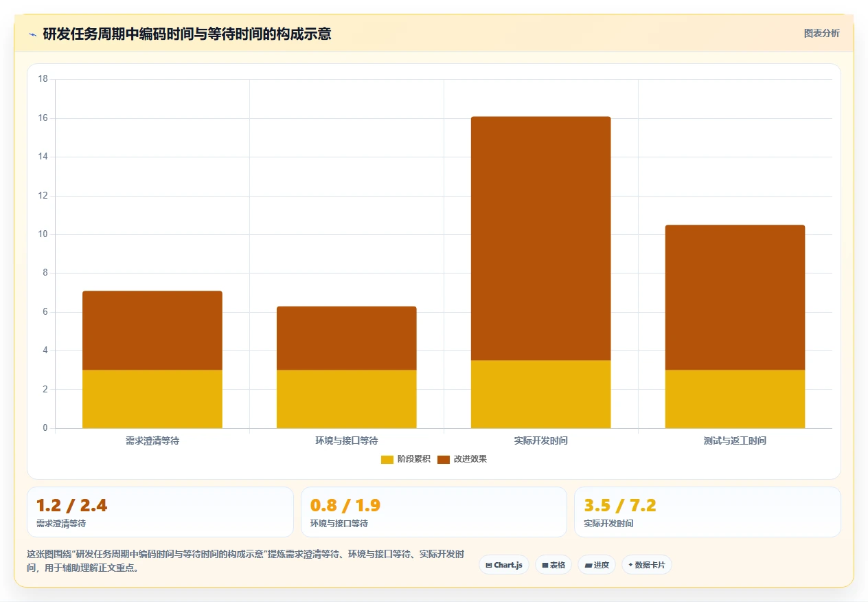Open the 3.5 / 7.2 实际开发时间 data card

(x=707, y=512)
